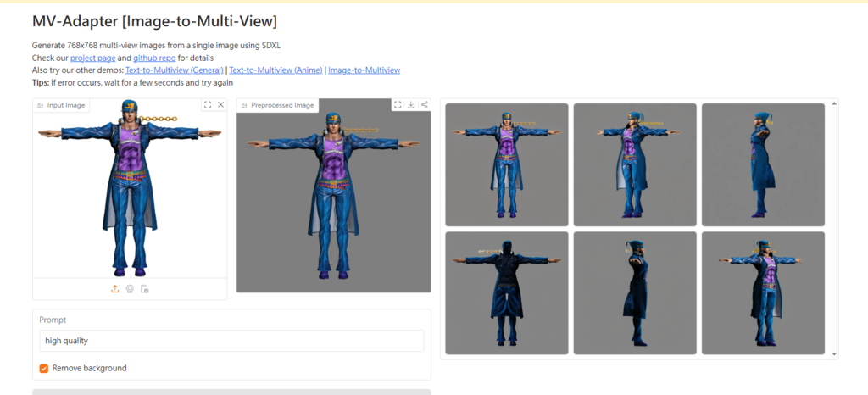Click the "Prompt" field label

coord(53,320)
